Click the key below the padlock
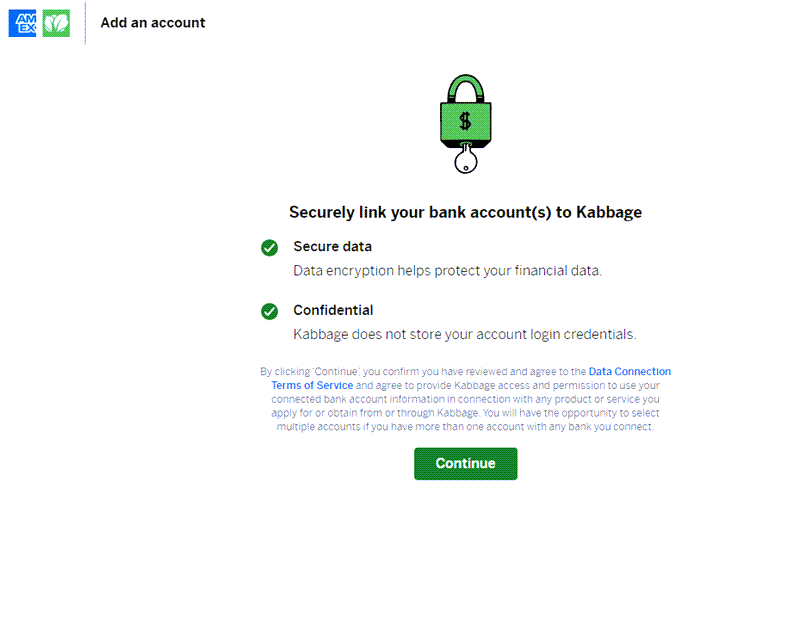The width and height of the screenshot is (800, 636). [x=466, y=159]
